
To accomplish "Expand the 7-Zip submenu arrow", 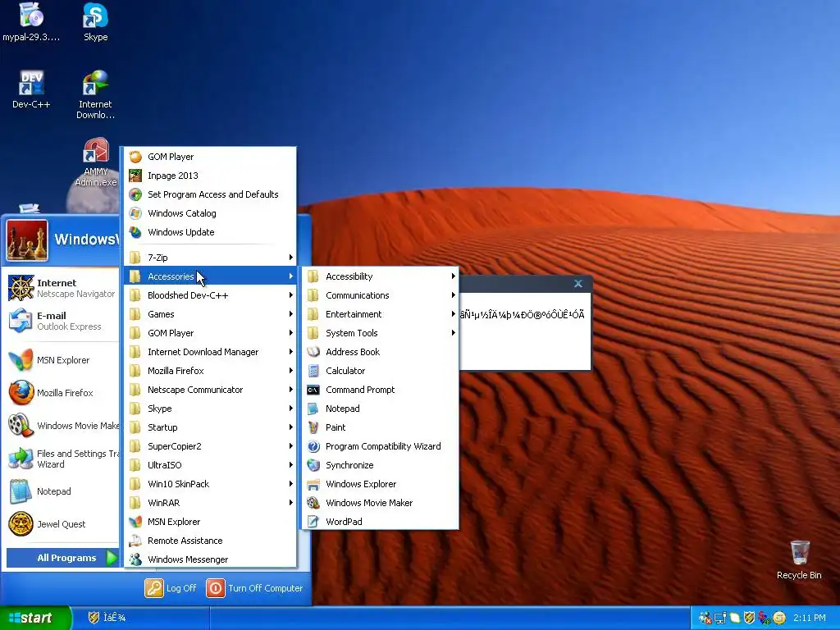I will 291,257.
